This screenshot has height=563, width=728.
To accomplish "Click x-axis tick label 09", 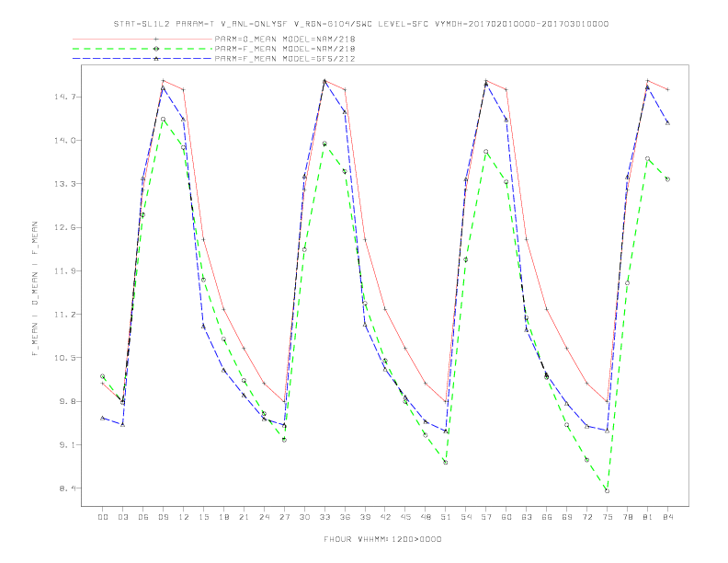I will (x=163, y=517).
